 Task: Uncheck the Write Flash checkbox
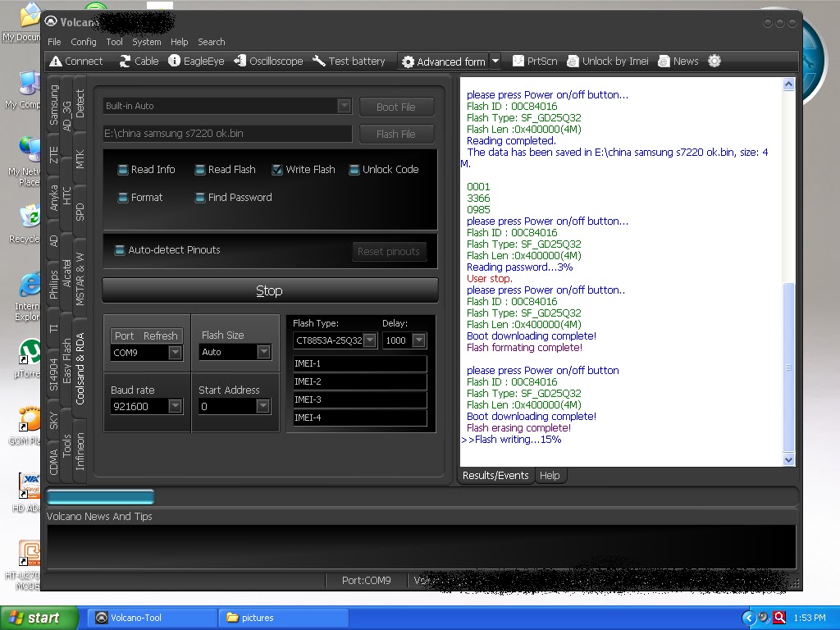click(277, 170)
